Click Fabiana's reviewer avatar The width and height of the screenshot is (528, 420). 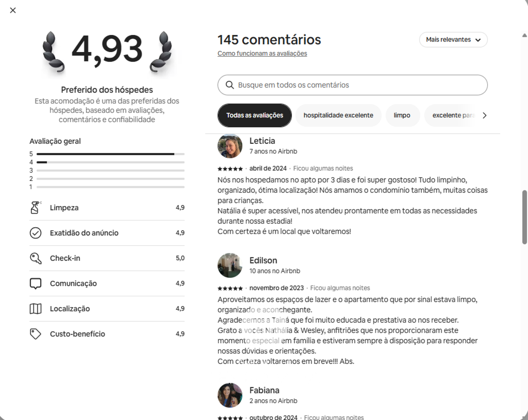[x=230, y=395]
